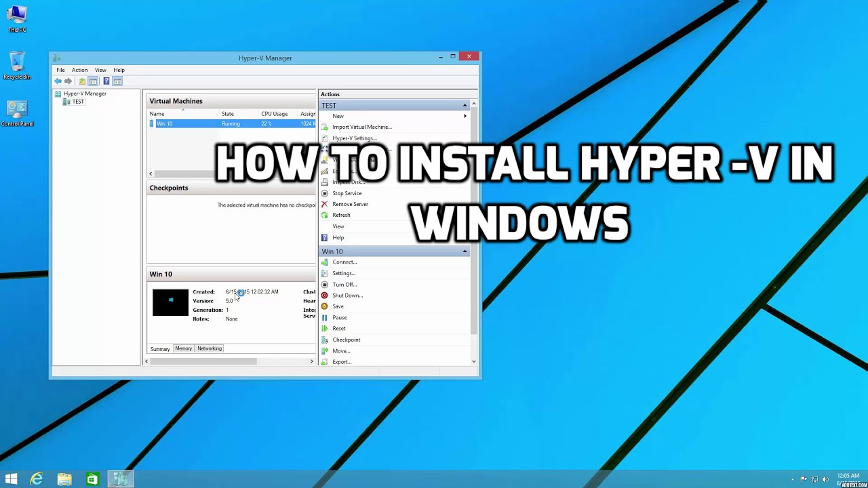
Task: Collapse the Win 10 section in Actions pane
Action: coord(465,251)
